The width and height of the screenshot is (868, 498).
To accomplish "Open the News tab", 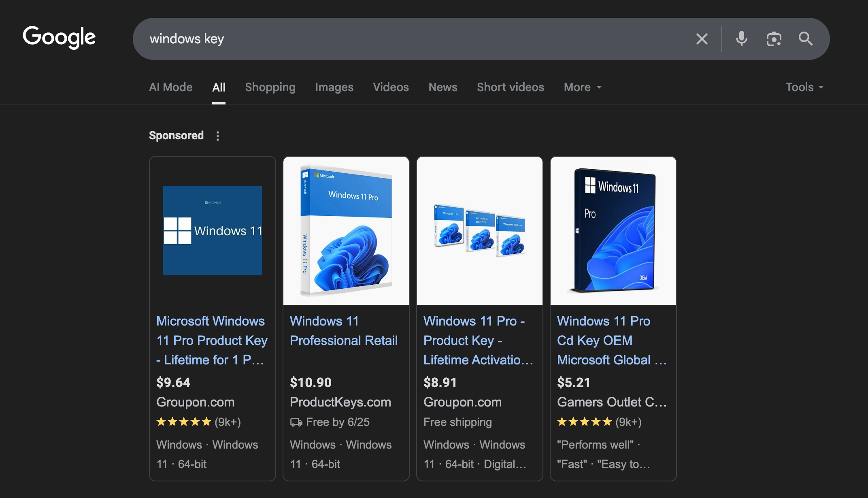I will pyautogui.click(x=443, y=87).
